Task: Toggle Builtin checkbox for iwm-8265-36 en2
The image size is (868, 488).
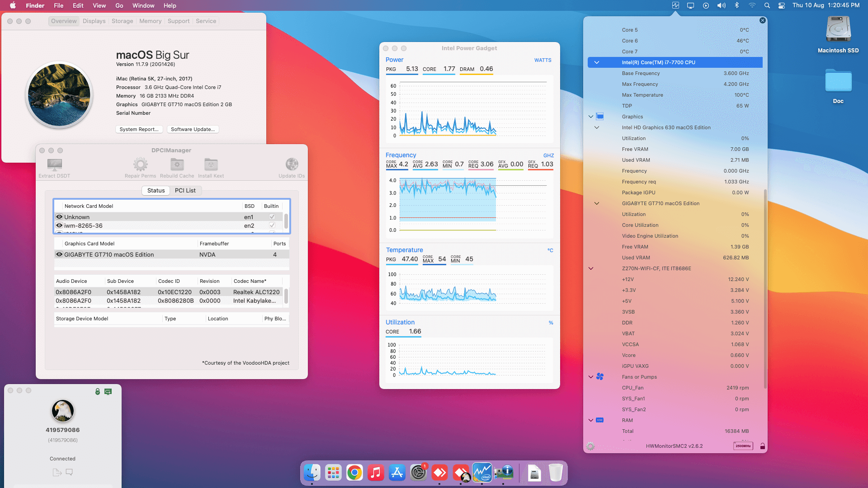Action: pos(272,225)
